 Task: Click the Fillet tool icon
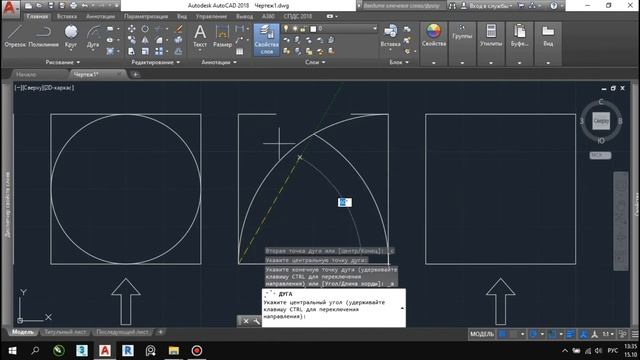159,40
